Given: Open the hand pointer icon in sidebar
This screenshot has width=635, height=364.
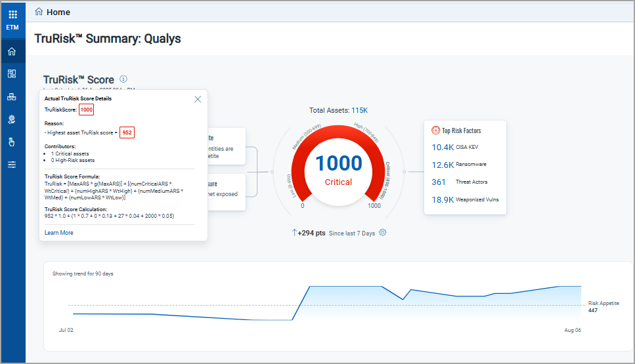Looking at the screenshot, I should pos(12,142).
